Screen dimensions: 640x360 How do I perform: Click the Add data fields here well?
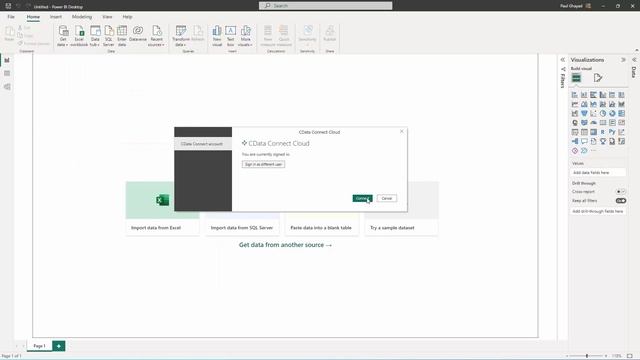click(x=598, y=173)
